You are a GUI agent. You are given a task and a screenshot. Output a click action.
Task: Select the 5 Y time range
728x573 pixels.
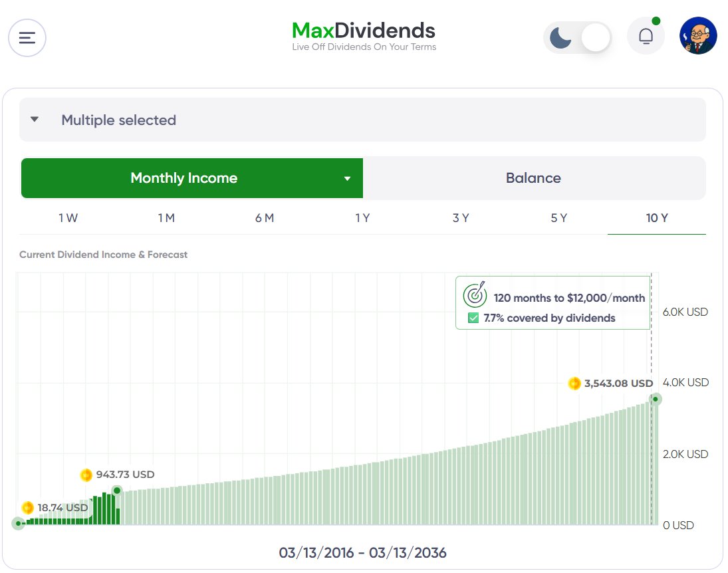[559, 218]
